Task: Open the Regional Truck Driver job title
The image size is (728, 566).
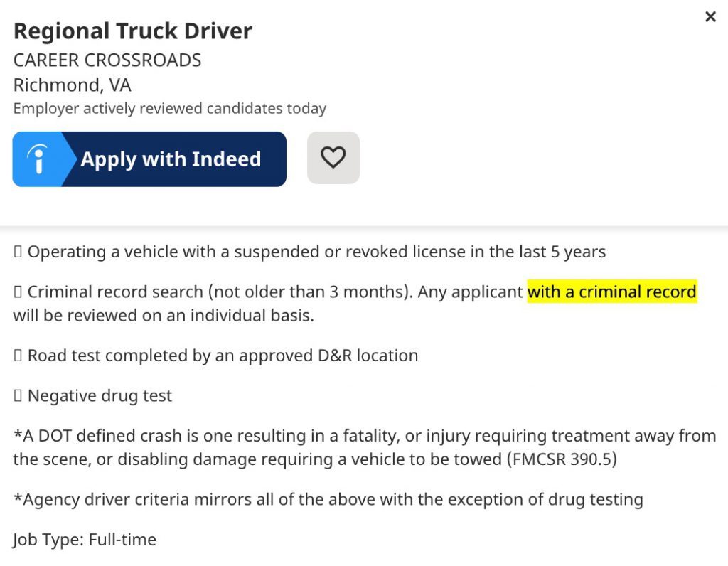Action: [x=133, y=31]
